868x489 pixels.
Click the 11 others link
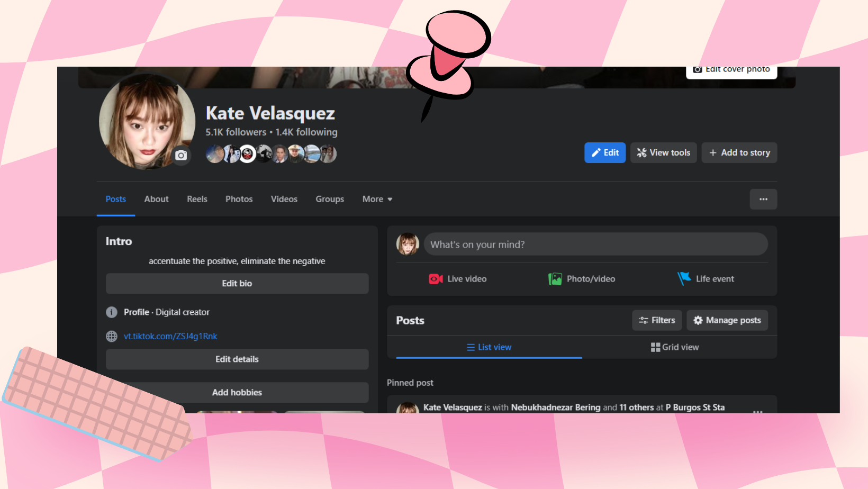pyautogui.click(x=637, y=408)
